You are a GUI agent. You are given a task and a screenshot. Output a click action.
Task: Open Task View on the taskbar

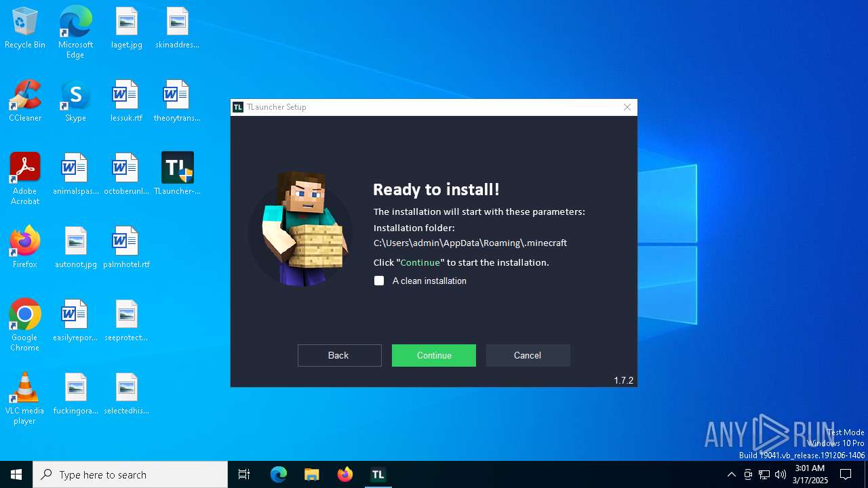click(x=244, y=474)
